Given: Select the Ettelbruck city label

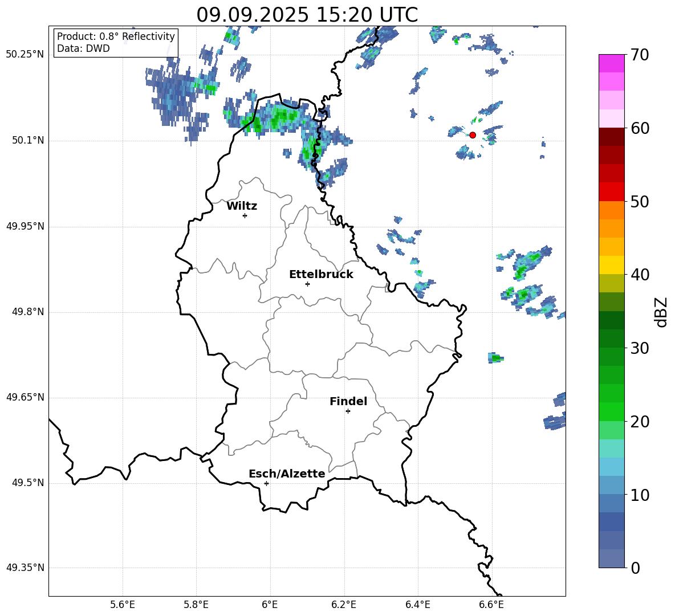Looking at the screenshot, I should coord(321,275).
